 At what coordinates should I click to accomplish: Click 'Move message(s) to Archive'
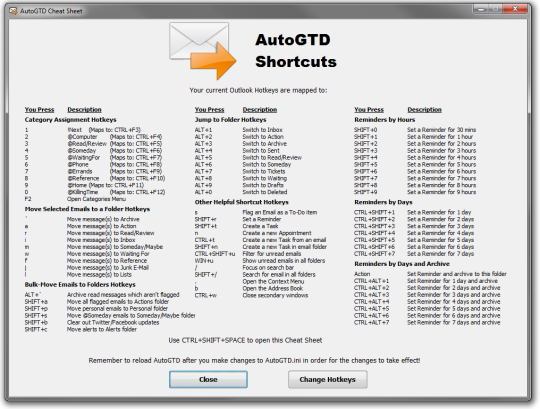click(103, 219)
